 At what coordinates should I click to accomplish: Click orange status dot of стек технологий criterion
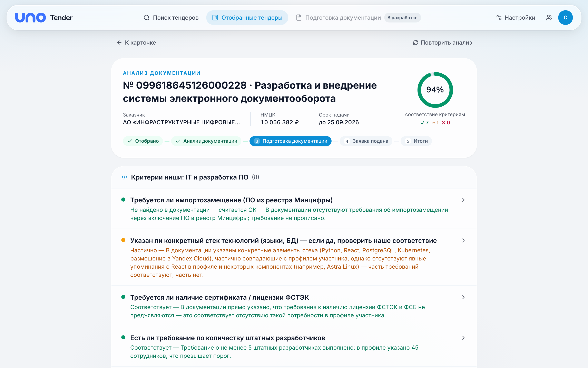[x=123, y=240]
